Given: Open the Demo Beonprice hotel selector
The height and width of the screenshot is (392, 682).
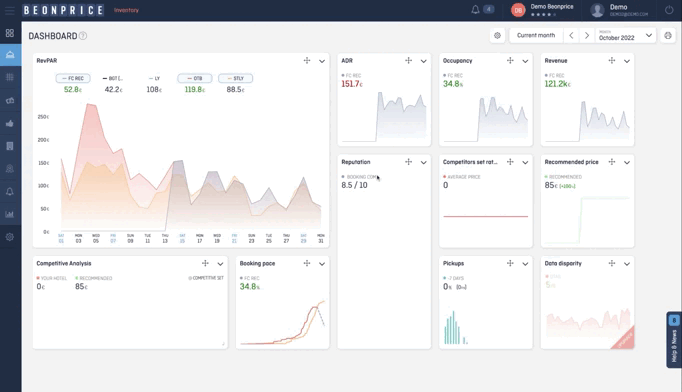Looking at the screenshot, I should point(542,10).
